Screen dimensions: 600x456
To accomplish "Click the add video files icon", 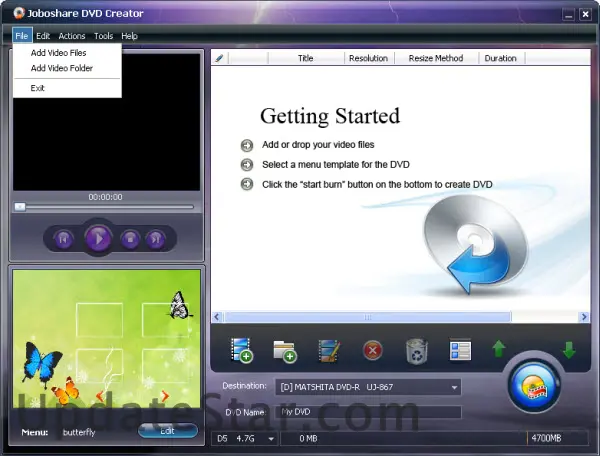I will coord(241,350).
